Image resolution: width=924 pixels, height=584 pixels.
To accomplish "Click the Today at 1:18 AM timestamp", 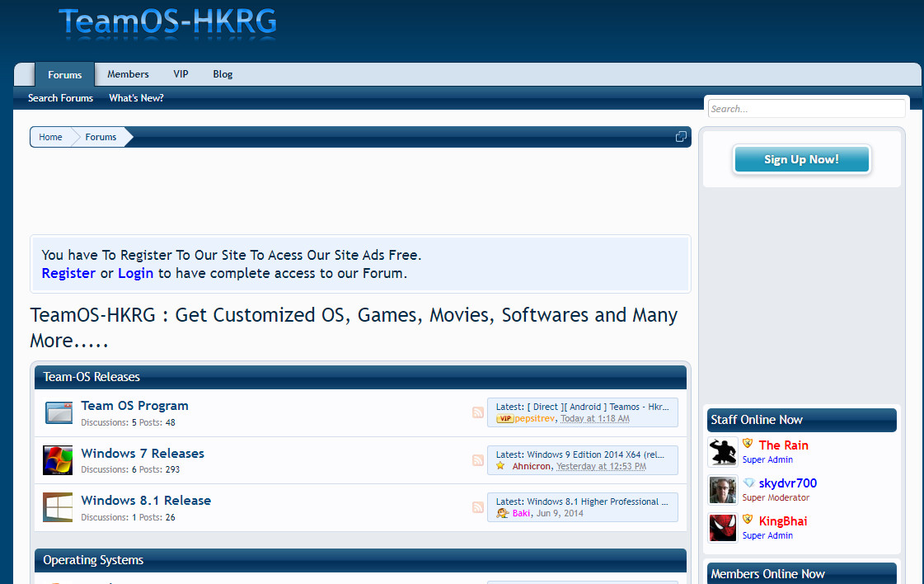I will [x=594, y=419].
